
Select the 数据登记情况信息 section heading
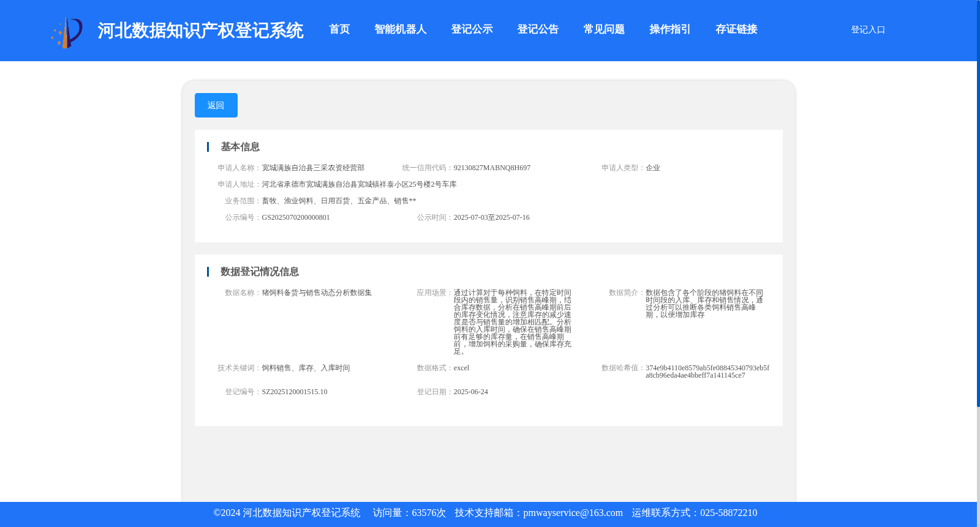click(260, 272)
